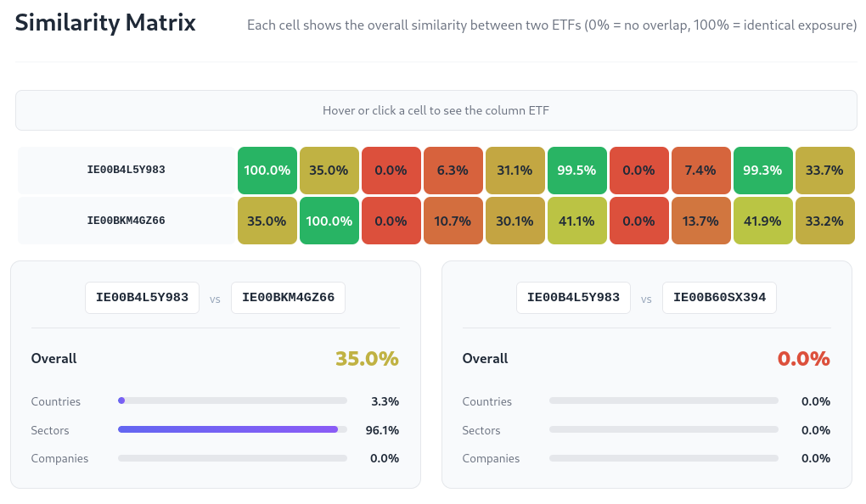Select the 99.5% green cell, top row

tap(576, 170)
